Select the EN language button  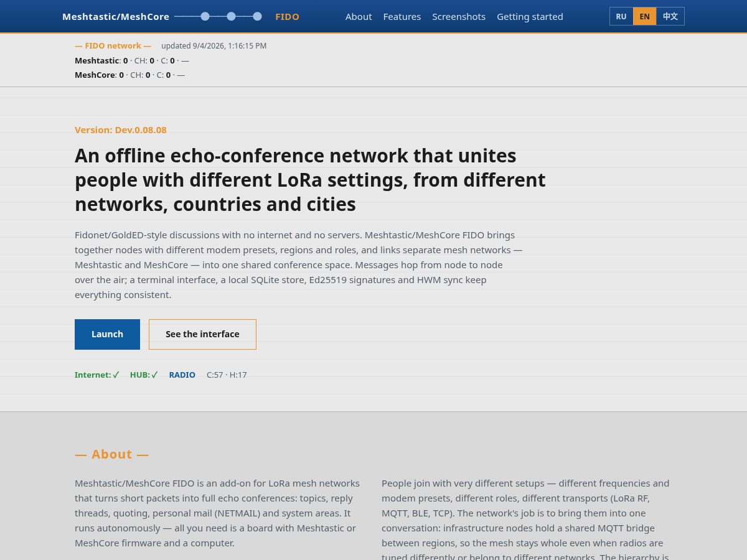644,16
